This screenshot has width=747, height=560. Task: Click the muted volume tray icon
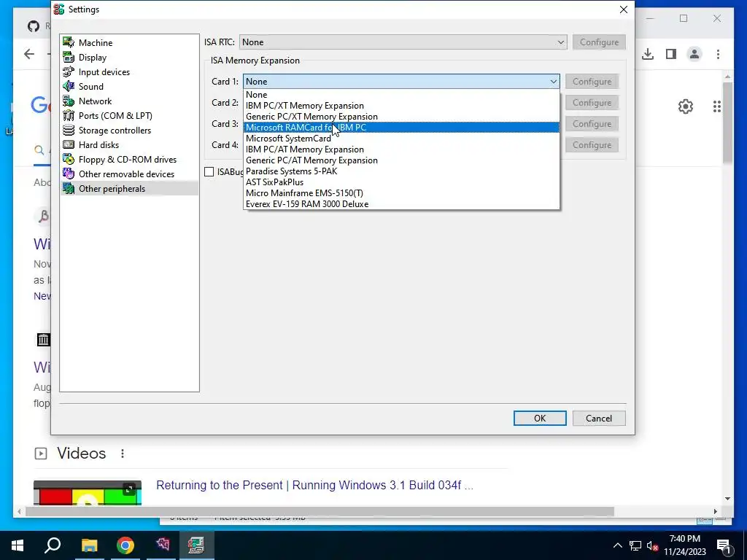pos(652,545)
